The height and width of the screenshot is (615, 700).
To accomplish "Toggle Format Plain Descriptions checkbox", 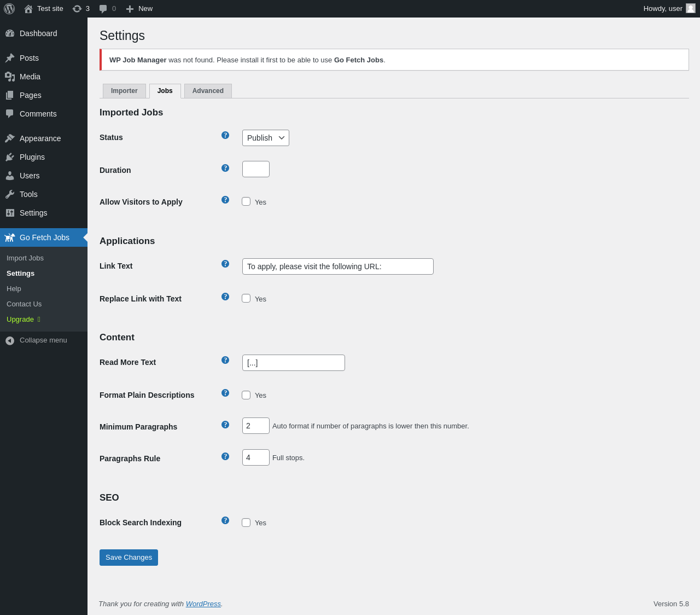I will coord(246,395).
